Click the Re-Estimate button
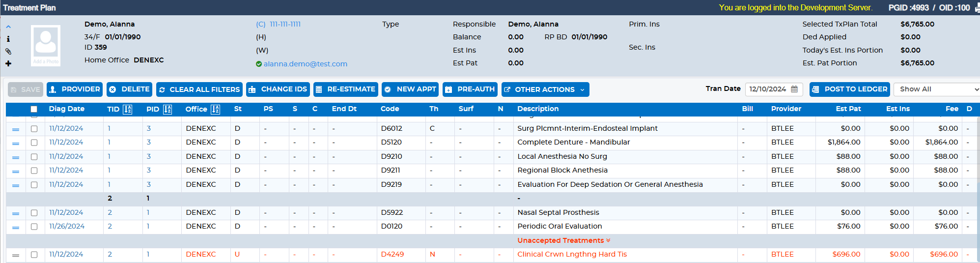The height and width of the screenshot is (263, 980). (x=346, y=89)
